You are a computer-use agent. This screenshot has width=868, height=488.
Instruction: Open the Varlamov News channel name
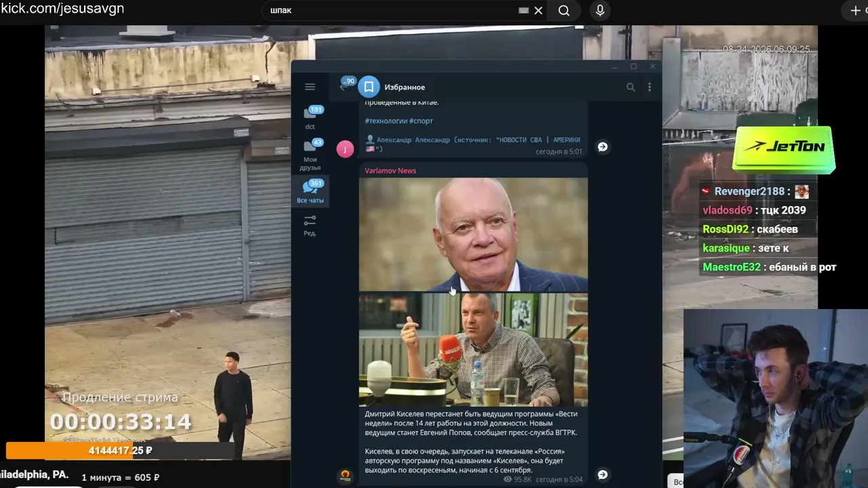pos(391,171)
